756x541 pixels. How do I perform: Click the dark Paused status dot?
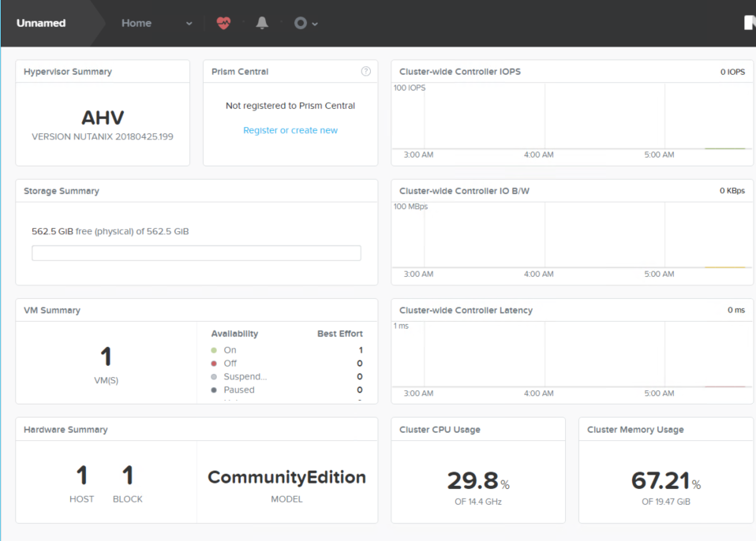click(214, 390)
